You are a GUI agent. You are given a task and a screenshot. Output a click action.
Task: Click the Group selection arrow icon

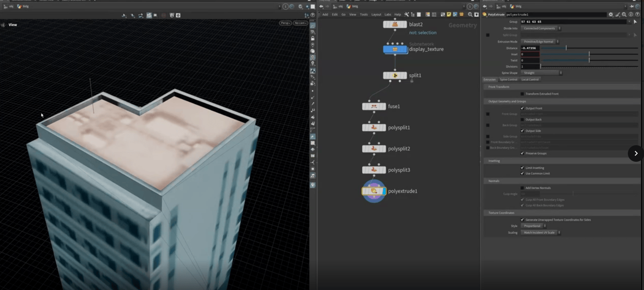[x=635, y=22]
